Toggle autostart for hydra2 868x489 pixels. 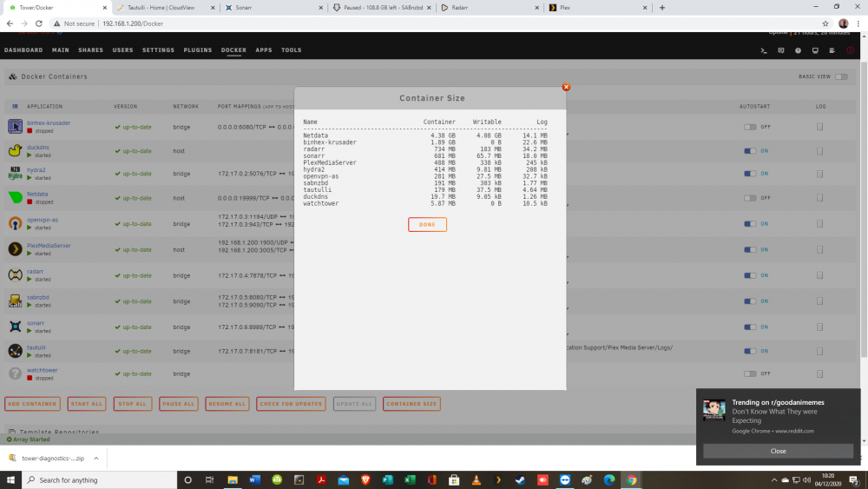(750, 174)
